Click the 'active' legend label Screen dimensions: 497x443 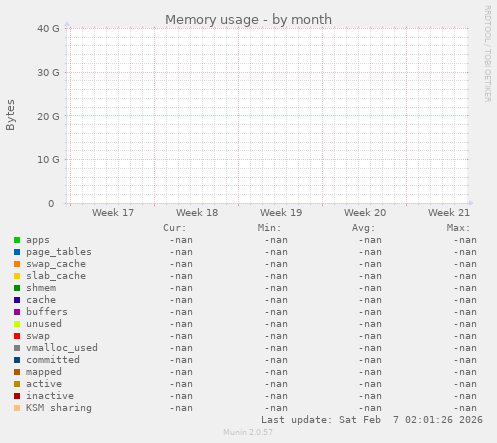[x=44, y=384]
